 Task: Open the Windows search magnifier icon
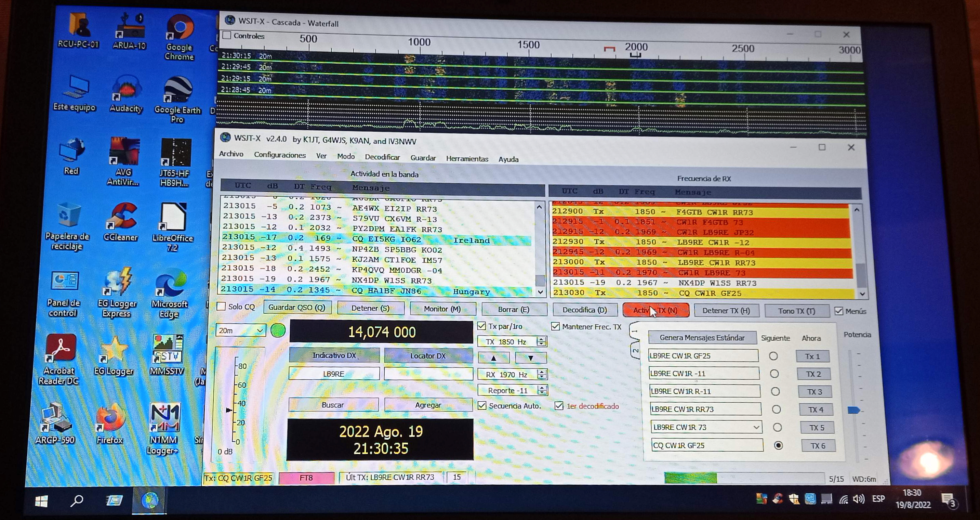(77, 500)
